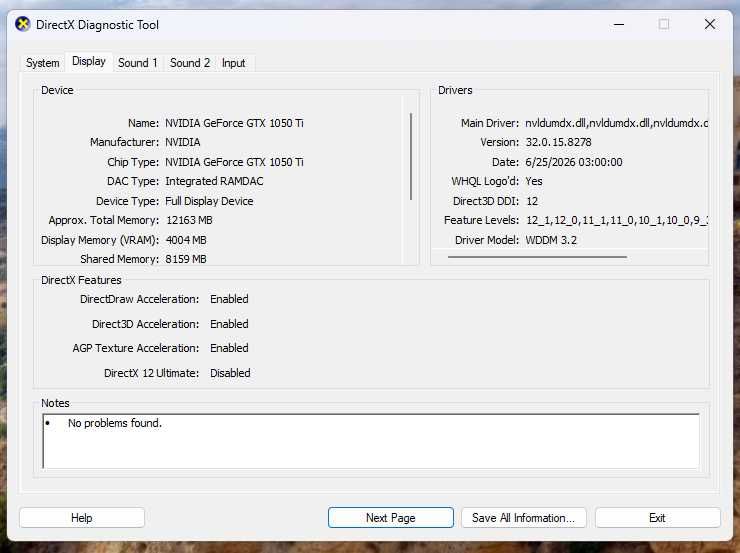The image size is (740, 553).
Task: Open the Sound 2 tab
Action: click(190, 63)
